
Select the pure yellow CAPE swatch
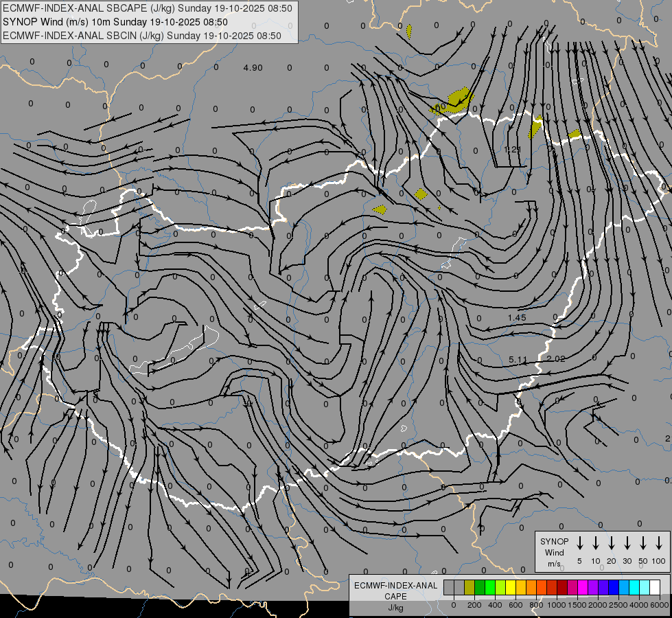tap(511, 588)
